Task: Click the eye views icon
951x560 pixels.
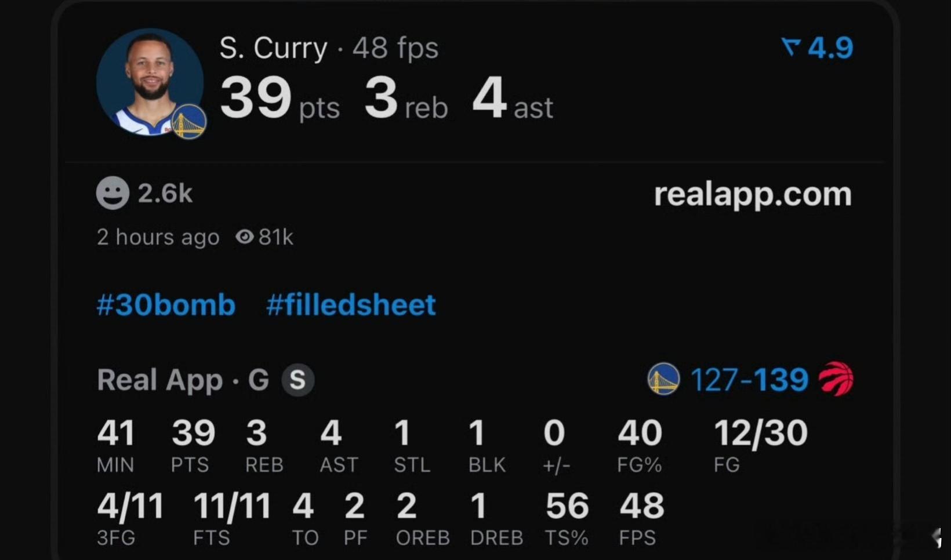Action: [245, 237]
